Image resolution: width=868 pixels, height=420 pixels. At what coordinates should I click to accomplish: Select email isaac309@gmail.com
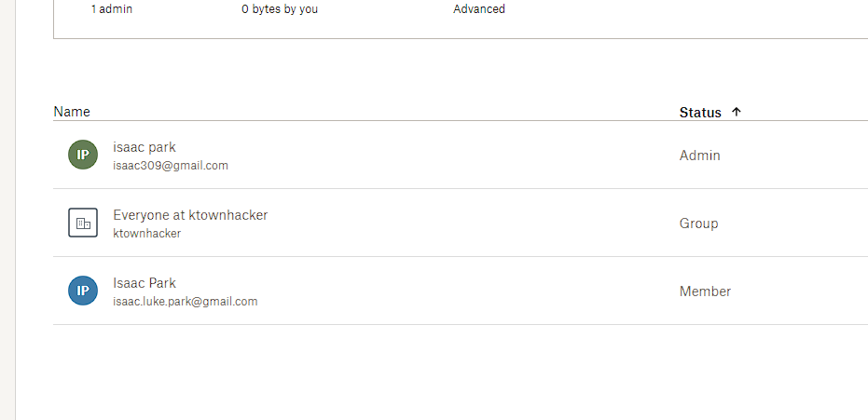[171, 165]
